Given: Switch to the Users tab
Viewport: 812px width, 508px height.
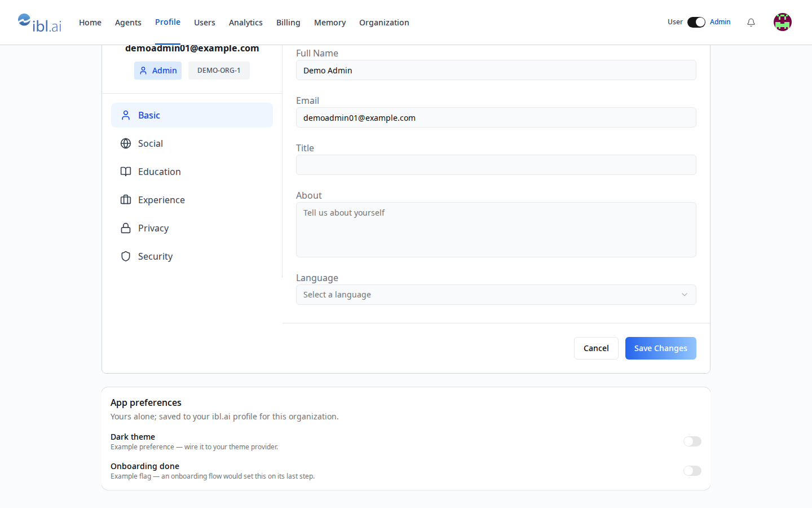Looking at the screenshot, I should coord(205,23).
